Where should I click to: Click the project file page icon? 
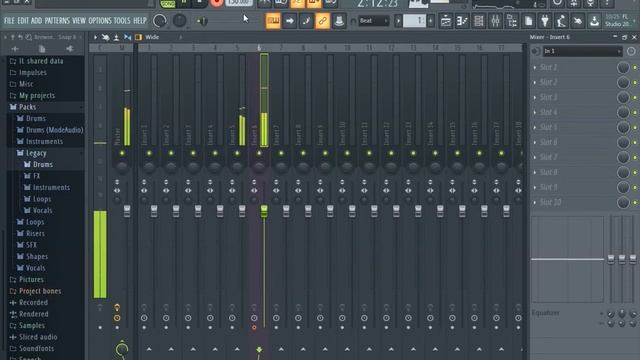[x=528, y=21]
